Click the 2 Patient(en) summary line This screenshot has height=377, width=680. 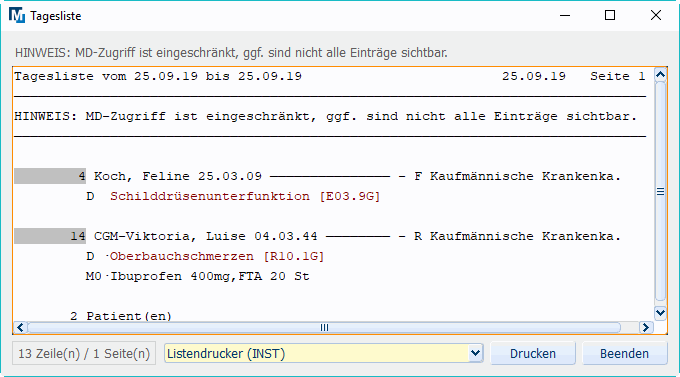[121, 316]
